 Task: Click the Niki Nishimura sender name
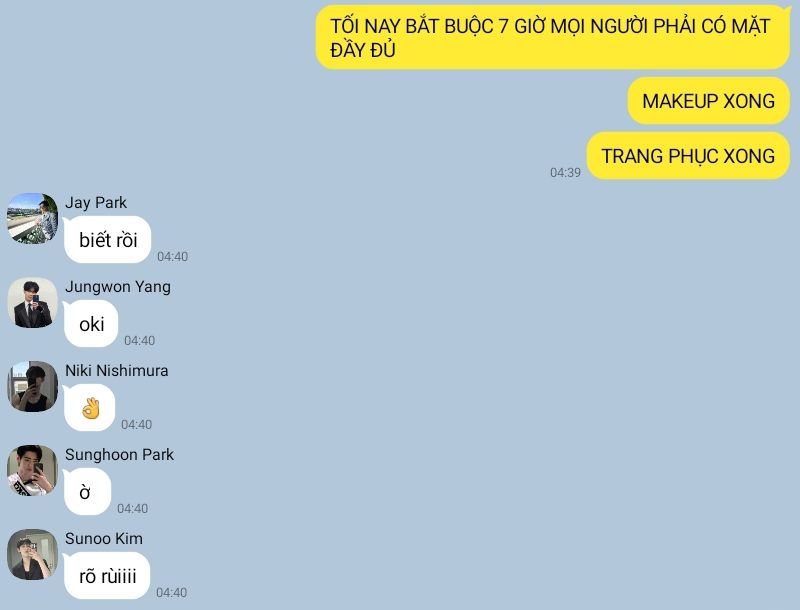[117, 370]
